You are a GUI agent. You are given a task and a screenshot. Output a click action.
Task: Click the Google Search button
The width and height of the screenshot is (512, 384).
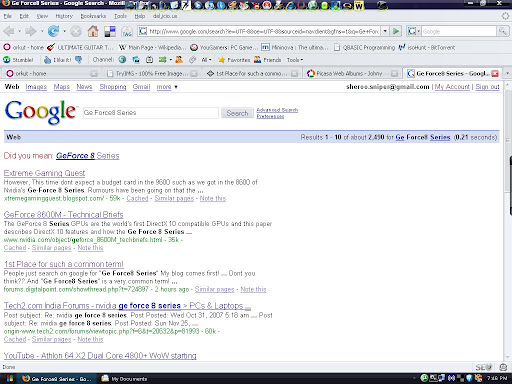coord(237,113)
